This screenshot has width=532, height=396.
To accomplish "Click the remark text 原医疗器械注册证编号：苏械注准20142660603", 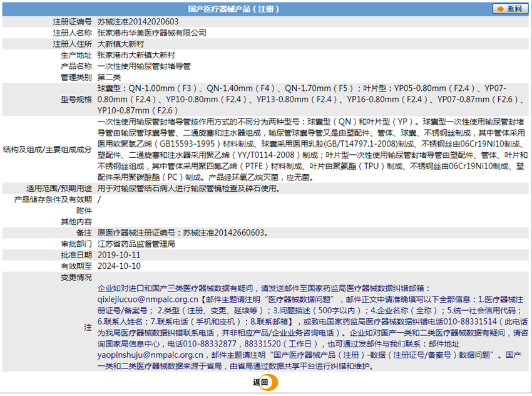I will (x=183, y=233).
